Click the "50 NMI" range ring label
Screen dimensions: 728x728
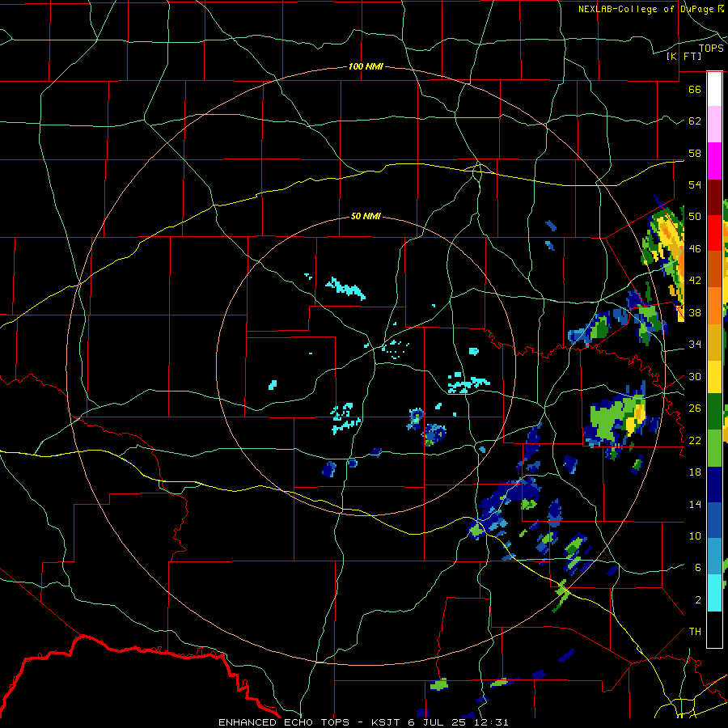tap(366, 216)
